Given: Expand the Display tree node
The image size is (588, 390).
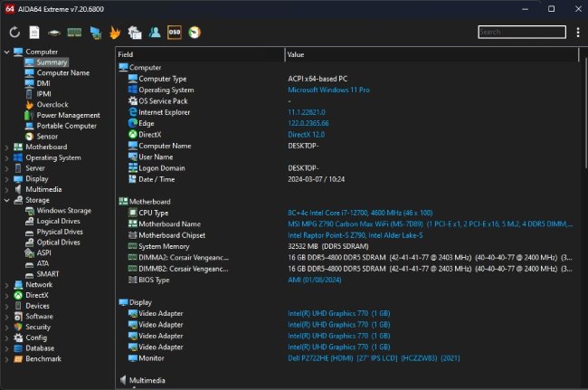Looking at the screenshot, I should point(6,179).
